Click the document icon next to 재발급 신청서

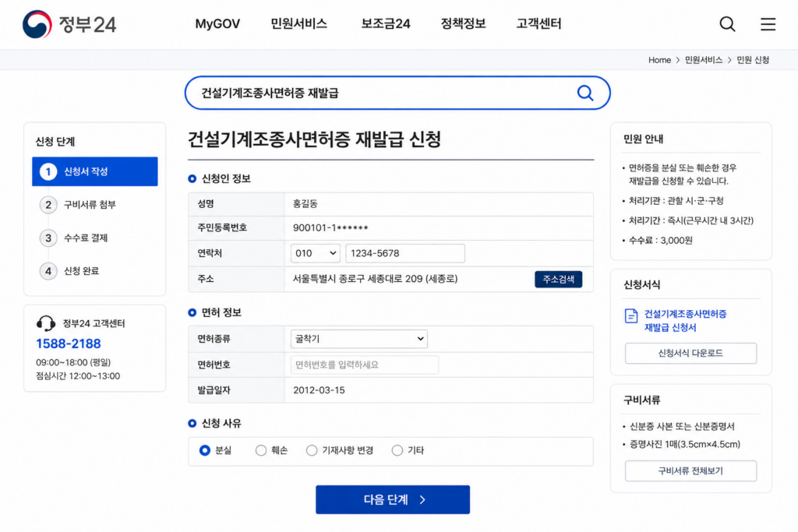[631, 315]
